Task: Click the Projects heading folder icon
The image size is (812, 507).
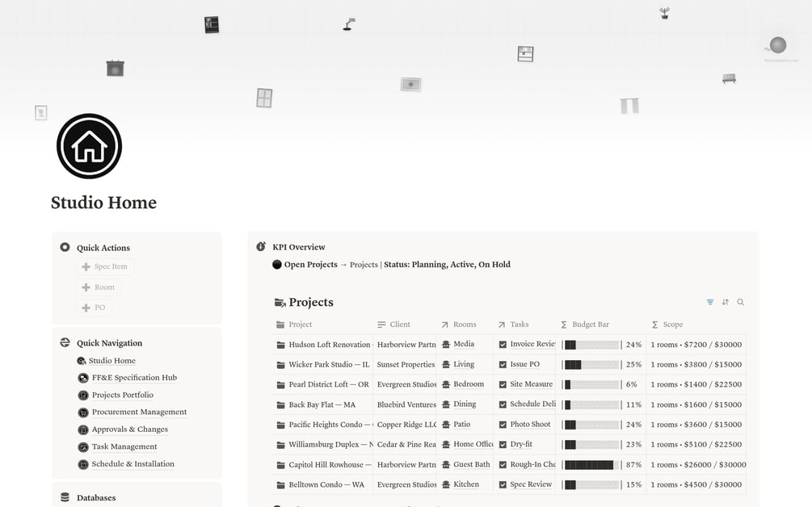Action: [x=280, y=303]
